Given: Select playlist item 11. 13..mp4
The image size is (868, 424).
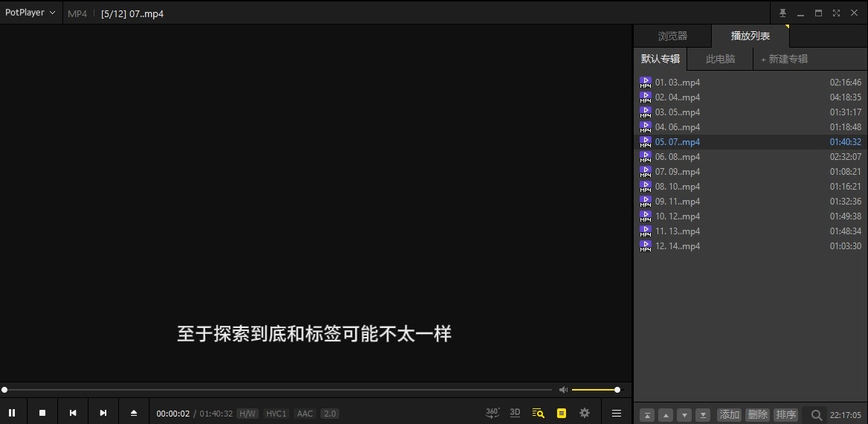Looking at the screenshot, I should pyautogui.click(x=750, y=232).
